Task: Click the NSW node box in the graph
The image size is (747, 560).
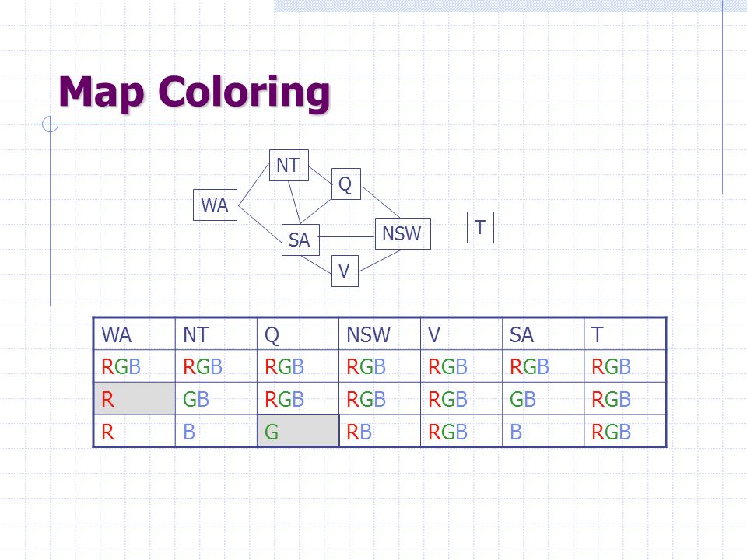Action: click(x=403, y=234)
